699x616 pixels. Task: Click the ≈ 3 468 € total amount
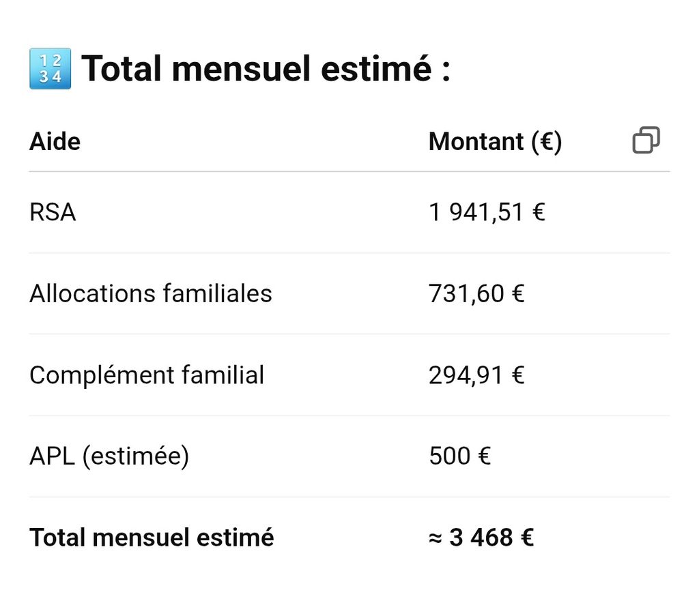coord(481,538)
